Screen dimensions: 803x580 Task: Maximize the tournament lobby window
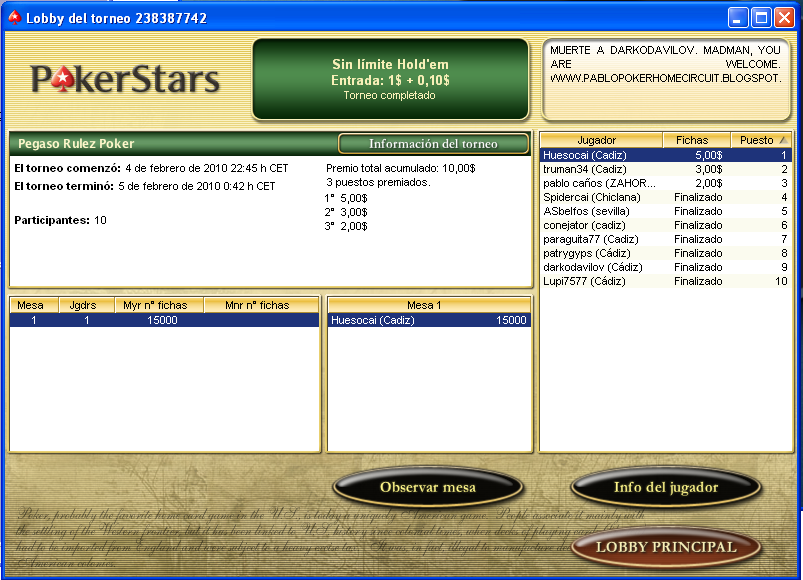761,17
